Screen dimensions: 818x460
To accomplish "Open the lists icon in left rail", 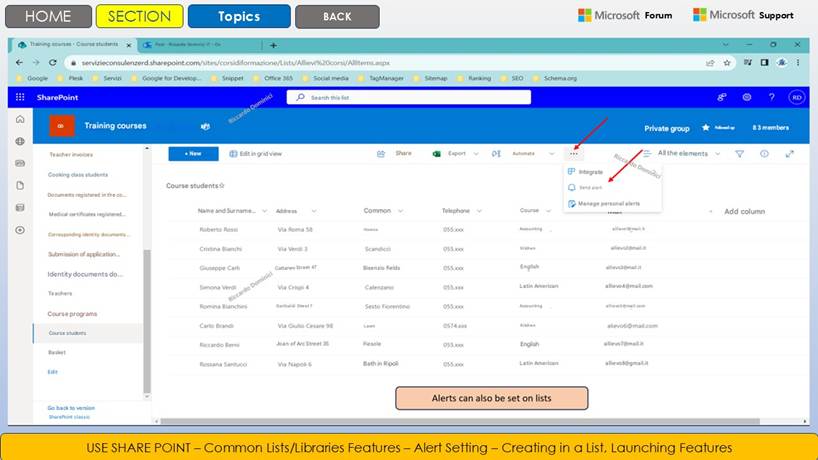I will (20, 208).
